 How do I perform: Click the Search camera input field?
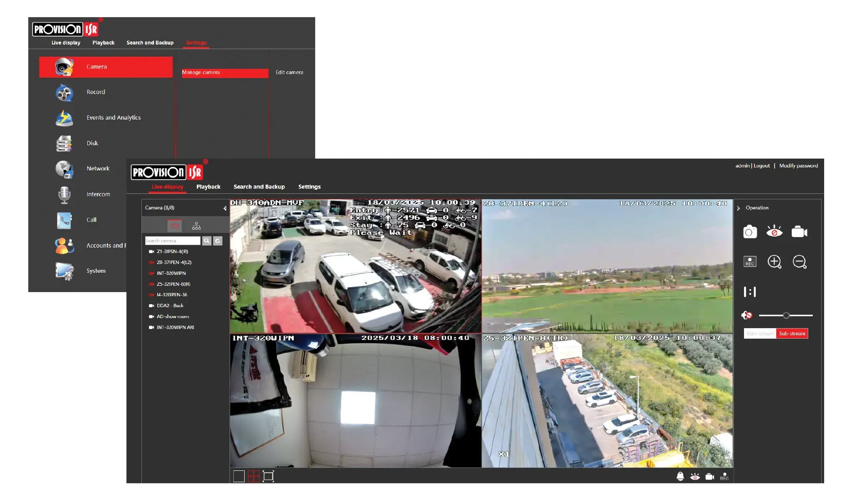(x=172, y=240)
